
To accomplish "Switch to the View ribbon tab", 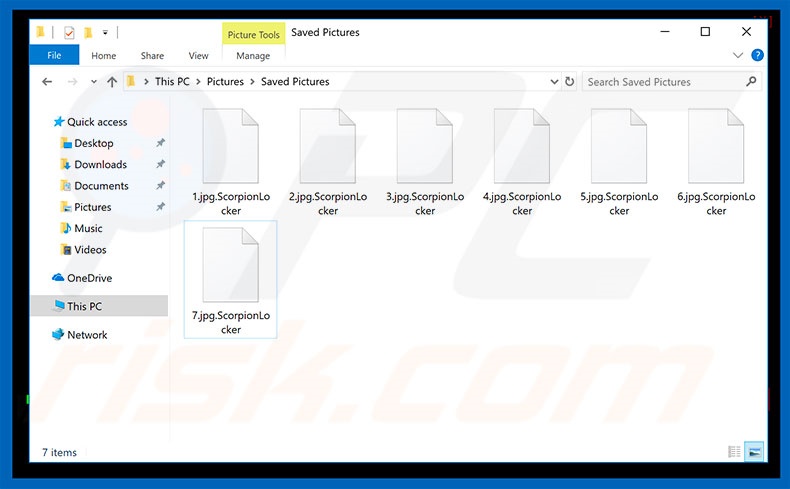I will pos(199,55).
